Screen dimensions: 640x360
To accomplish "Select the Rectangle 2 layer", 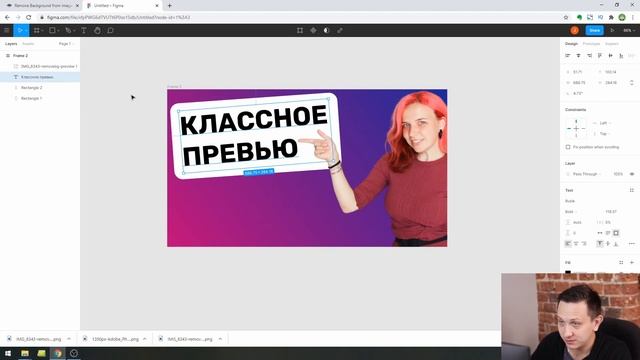I will [x=40, y=88].
